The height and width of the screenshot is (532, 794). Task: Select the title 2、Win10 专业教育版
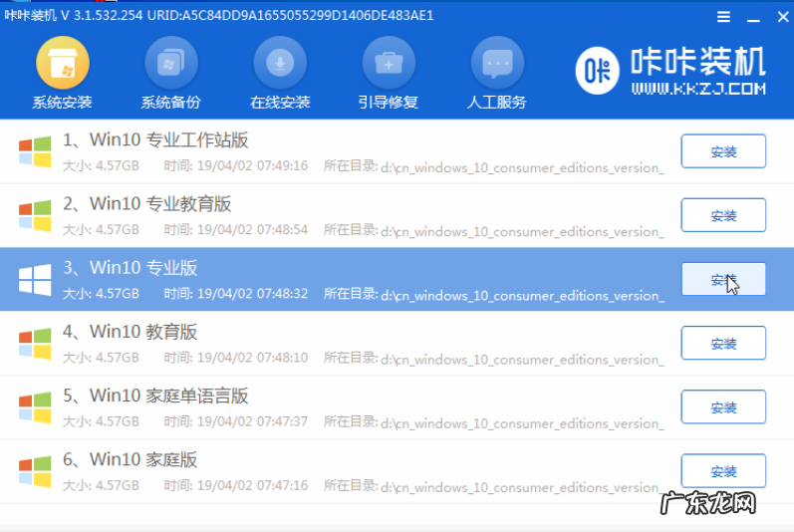[x=146, y=203]
